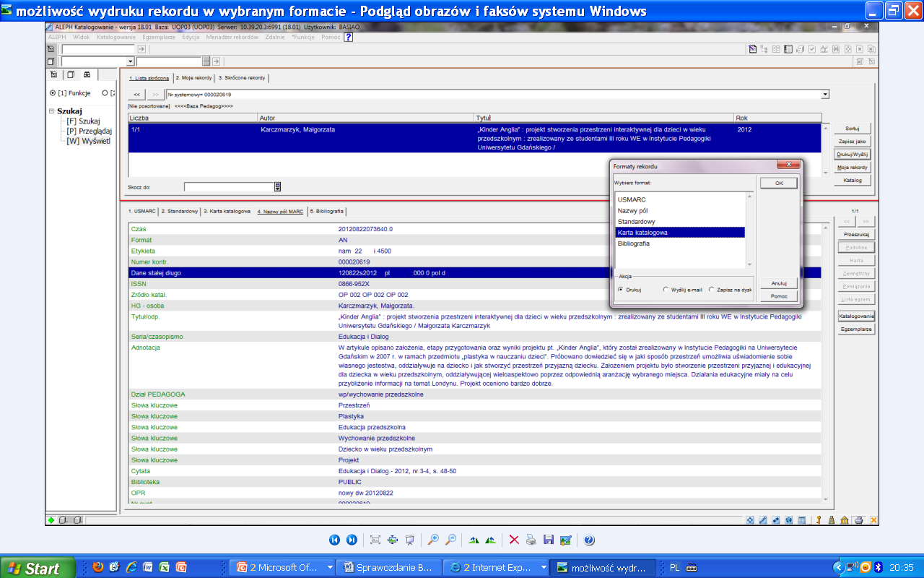This screenshot has width=924, height=578.
Task: Click the record editor icon with purple pen
Action: [753, 49]
